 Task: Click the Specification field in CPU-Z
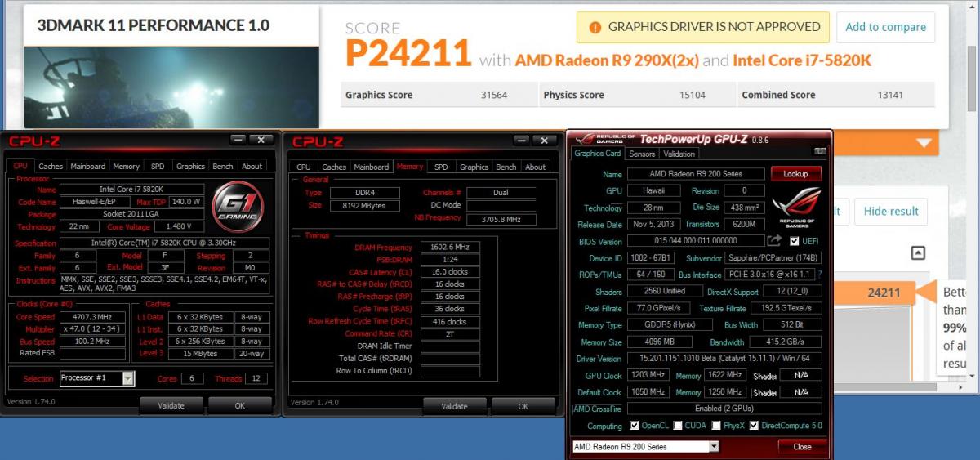click(x=164, y=243)
